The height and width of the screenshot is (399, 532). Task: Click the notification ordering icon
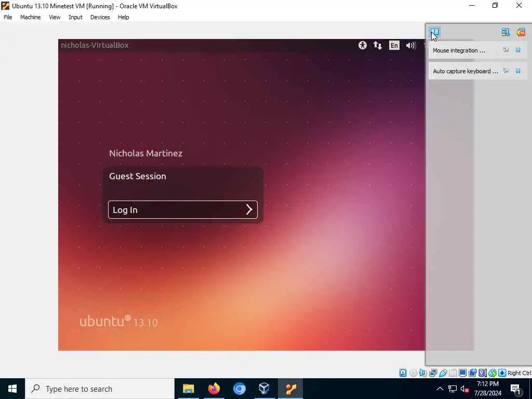(x=506, y=32)
